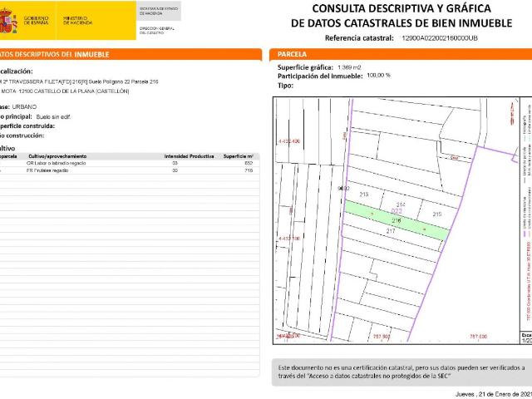
Task: Click the Secretaría de Estado de Hacienda box
Action: click(158, 10)
